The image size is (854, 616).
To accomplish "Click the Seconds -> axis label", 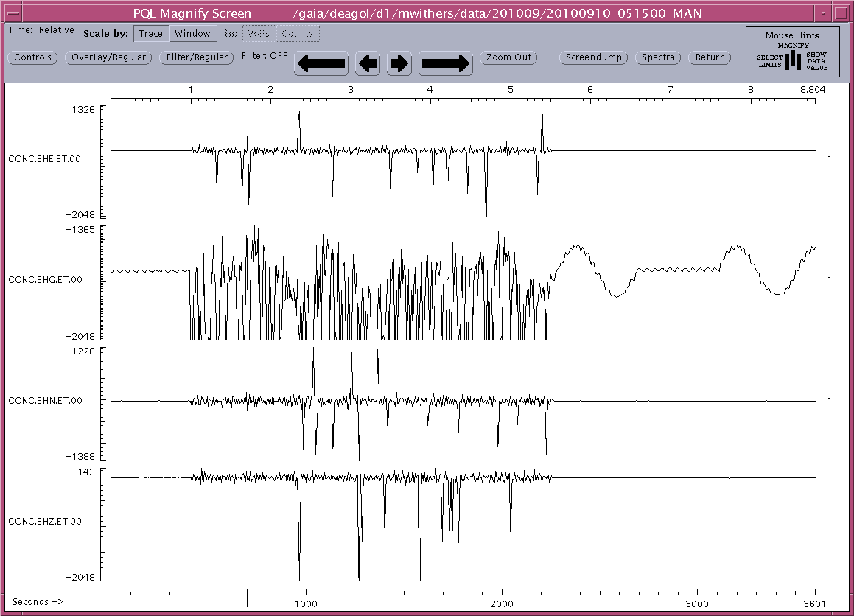I will 38,602.
